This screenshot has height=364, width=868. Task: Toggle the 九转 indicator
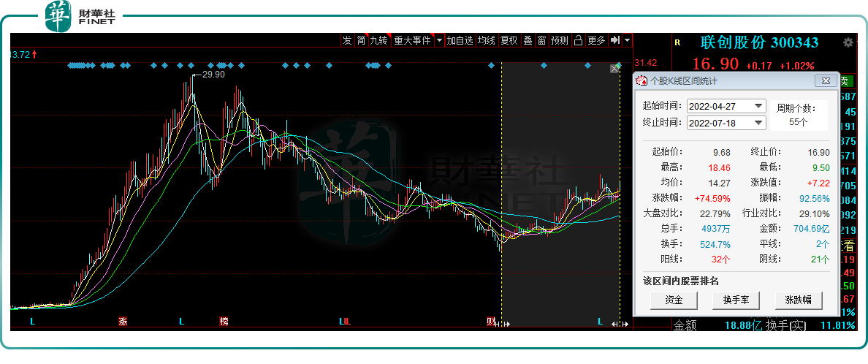coord(378,40)
